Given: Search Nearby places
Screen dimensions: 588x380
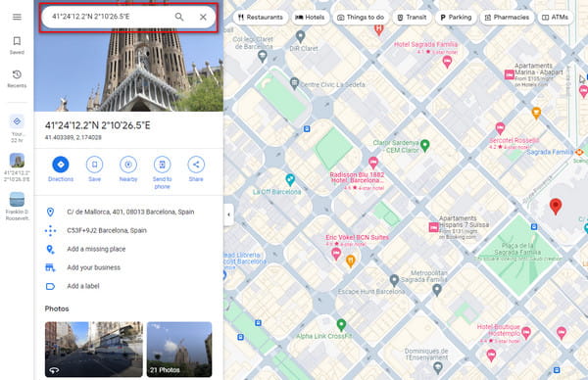Looking at the screenshot, I should (128, 169).
